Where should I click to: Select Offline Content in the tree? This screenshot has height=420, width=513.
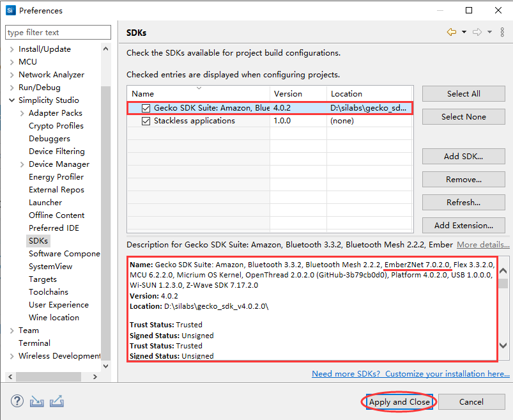[56, 215]
